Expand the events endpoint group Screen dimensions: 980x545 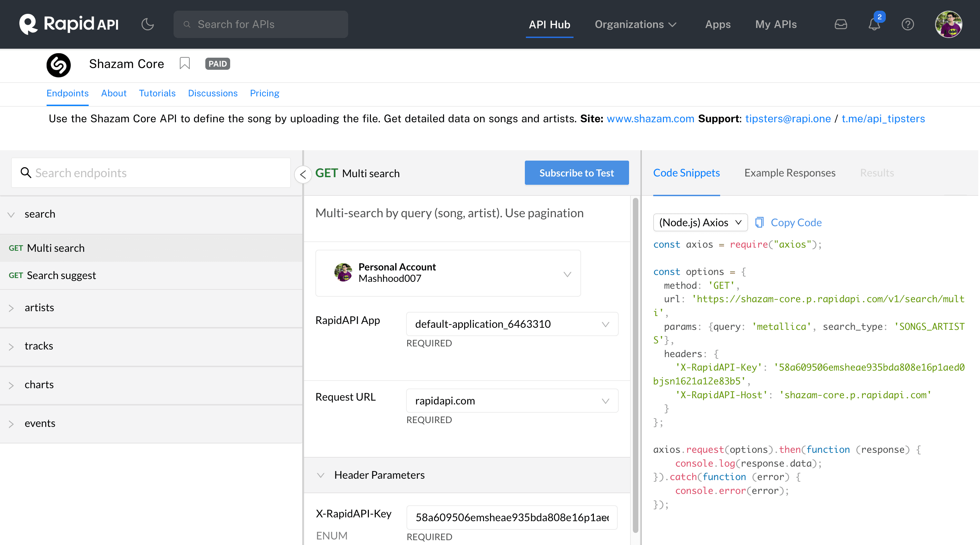(151, 423)
